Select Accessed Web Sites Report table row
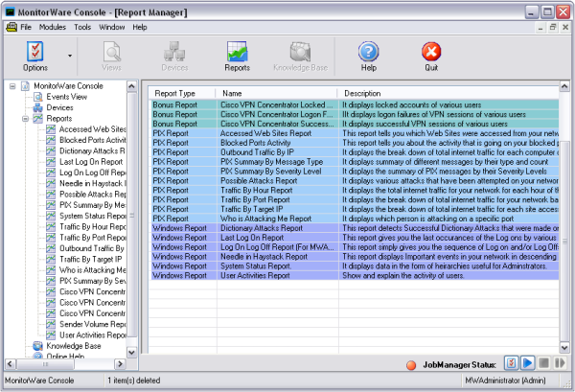The width and height of the screenshot is (575, 392). pos(355,133)
